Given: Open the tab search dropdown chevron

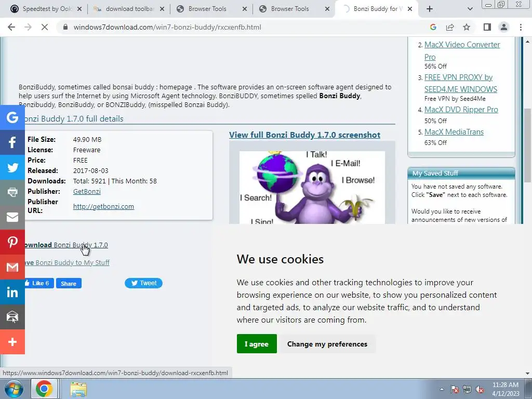Looking at the screenshot, I should click(x=470, y=9).
